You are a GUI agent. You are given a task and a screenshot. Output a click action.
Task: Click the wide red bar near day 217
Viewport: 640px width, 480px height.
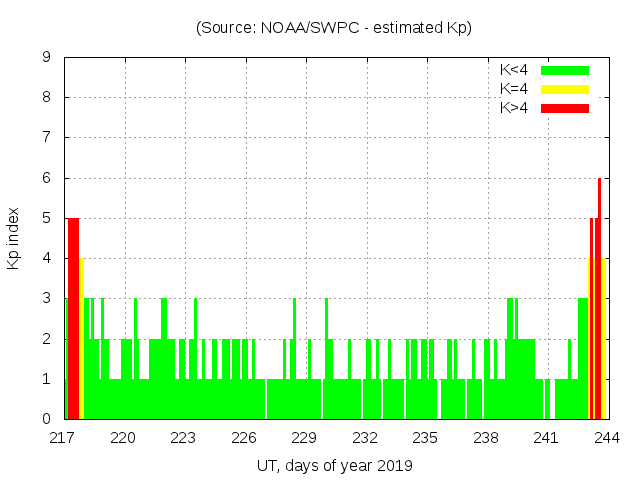pos(73,320)
